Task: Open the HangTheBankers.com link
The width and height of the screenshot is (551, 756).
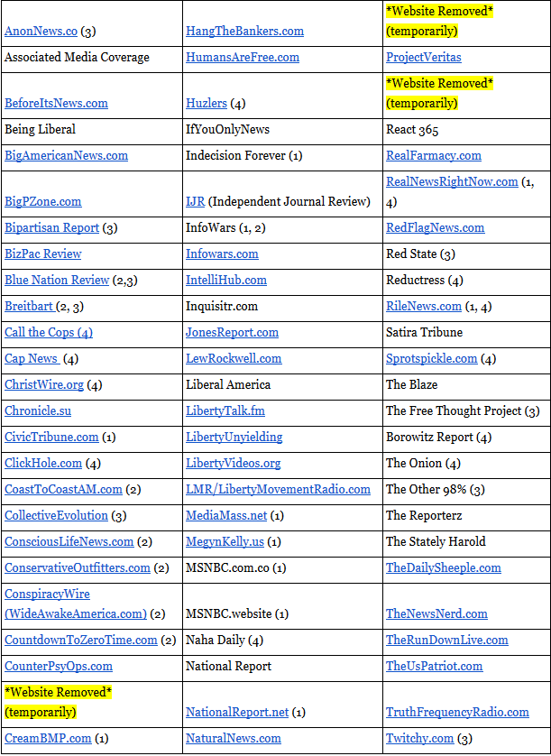Action: click(x=245, y=32)
